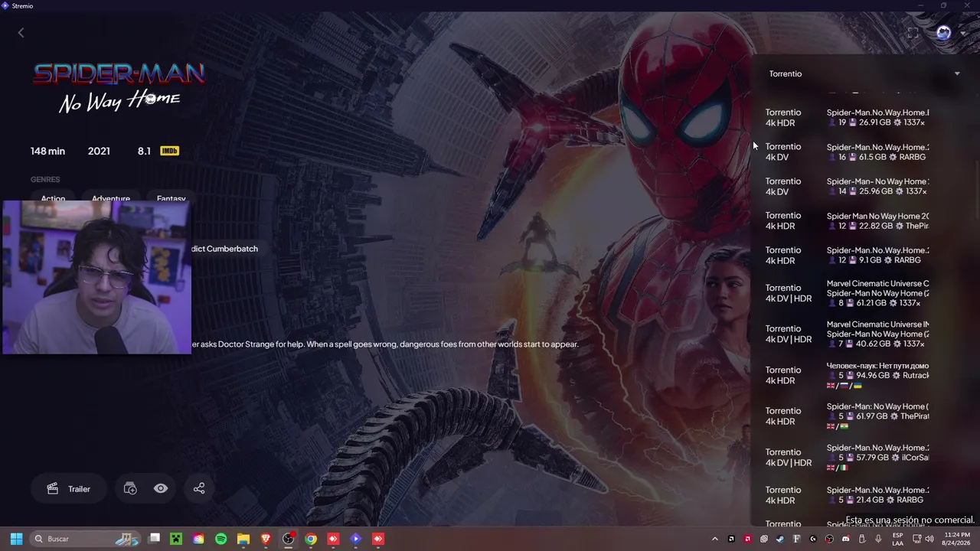Screen dimensions: 980x551
Task: Open the Torrentio addon selector dropdown
Action: 864,73
